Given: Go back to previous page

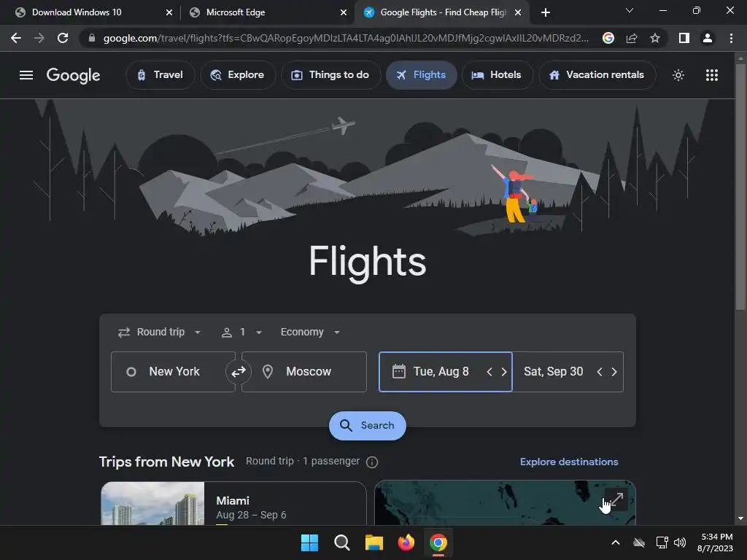Looking at the screenshot, I should [x=16, y=38].
